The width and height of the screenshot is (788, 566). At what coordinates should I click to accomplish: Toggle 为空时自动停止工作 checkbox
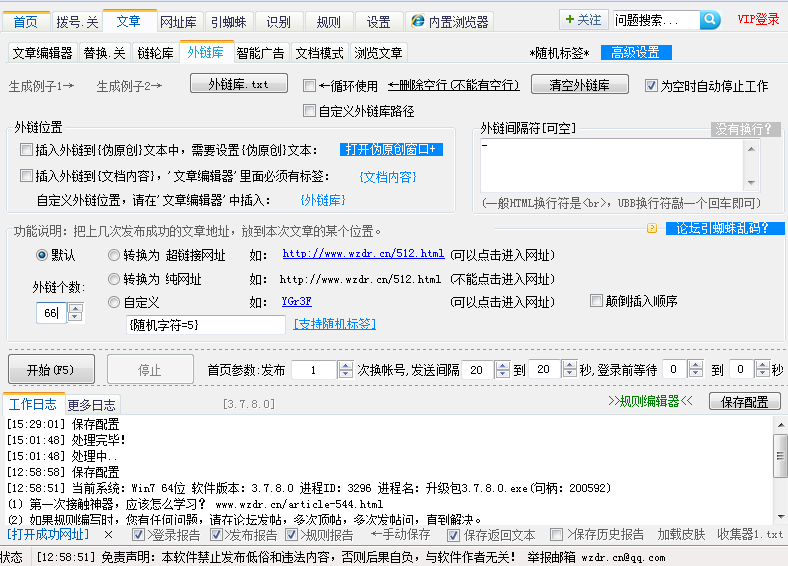coord(651,85)
